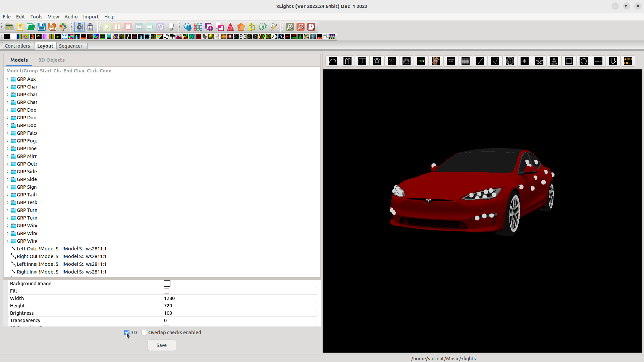Image resolution: width=644 pixels, height=362 pixels.
Task: Enable Overlap checks enabled checkbox
Action: [x=144, y=333]
